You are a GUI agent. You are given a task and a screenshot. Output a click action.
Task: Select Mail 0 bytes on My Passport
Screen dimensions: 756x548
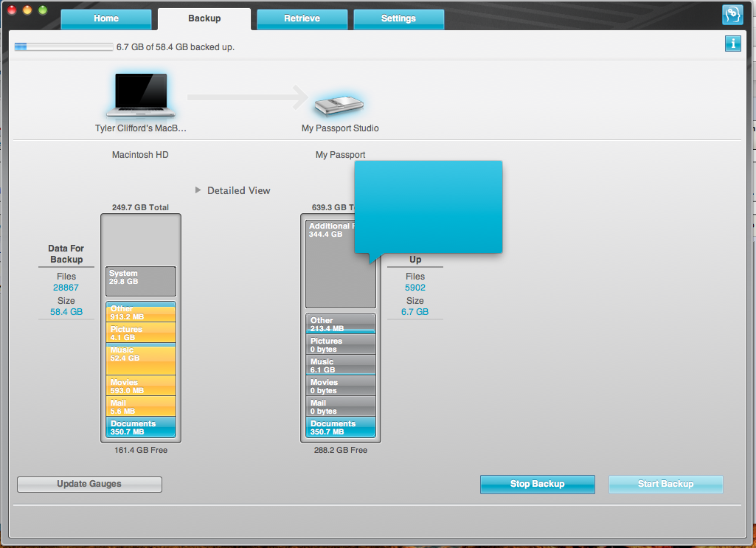point(341,406)
